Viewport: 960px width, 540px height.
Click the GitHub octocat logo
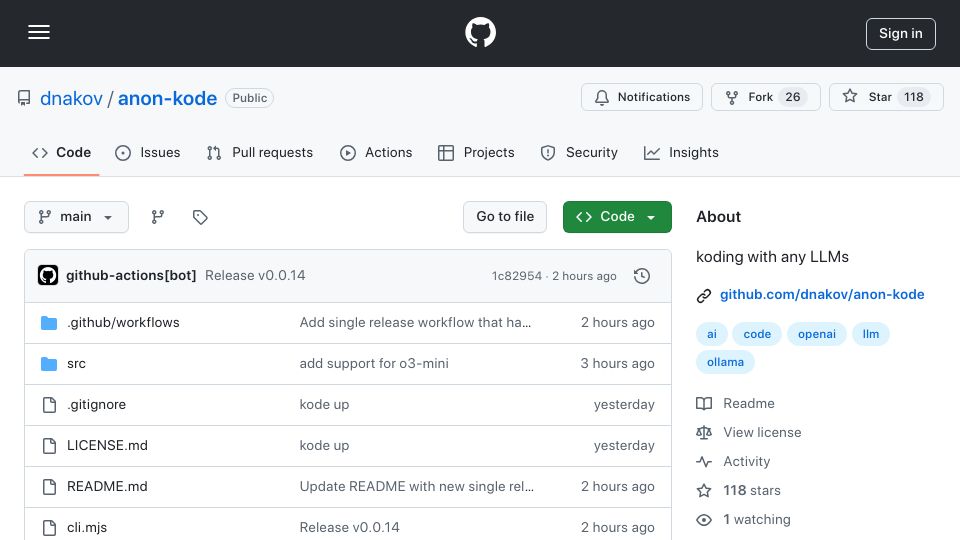tap(480, 32)
